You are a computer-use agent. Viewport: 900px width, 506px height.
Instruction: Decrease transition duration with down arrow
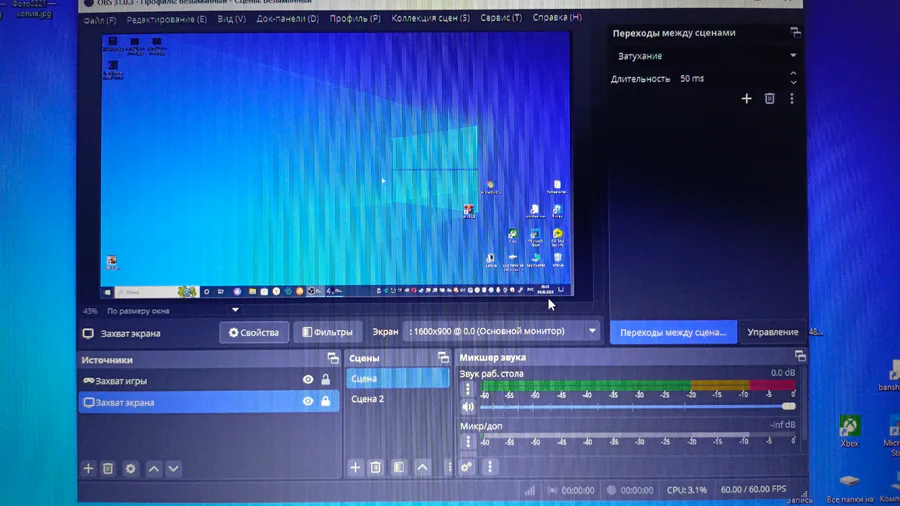[793, 83]
